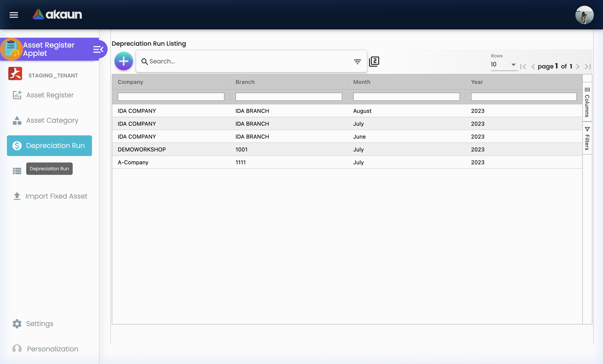The height and width of the screenshot is (364, 603).
Task: Click the plus button to add depreciation run
Action: pos(123,61)
